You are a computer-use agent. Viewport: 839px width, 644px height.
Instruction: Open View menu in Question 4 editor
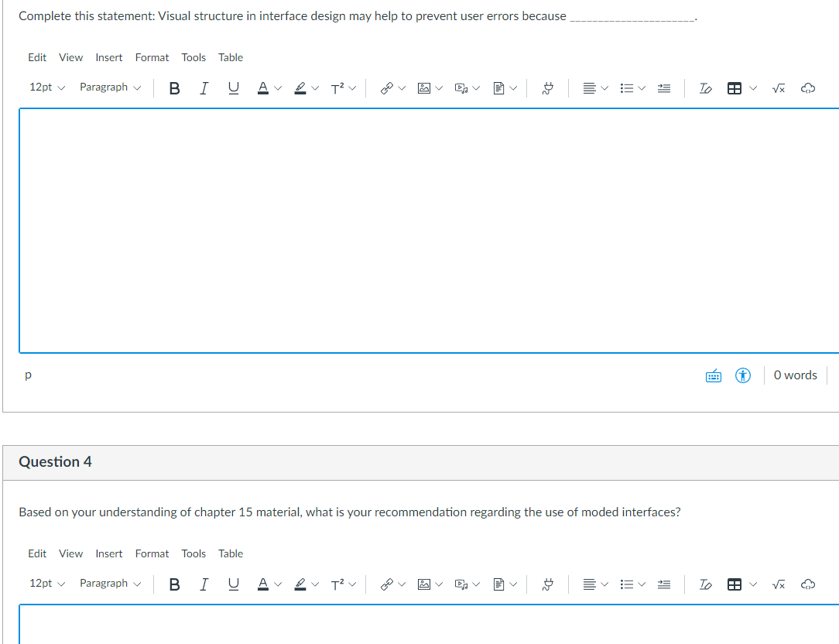[x=70, y=553]
